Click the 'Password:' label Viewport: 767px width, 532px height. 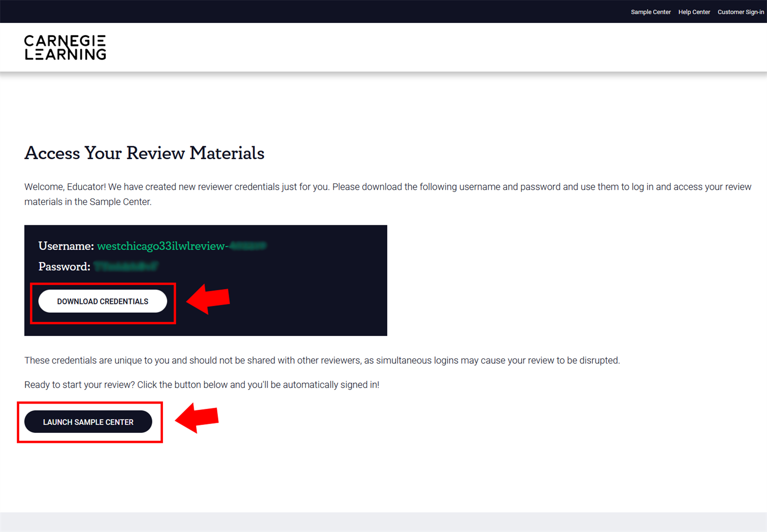coord(64,266)
